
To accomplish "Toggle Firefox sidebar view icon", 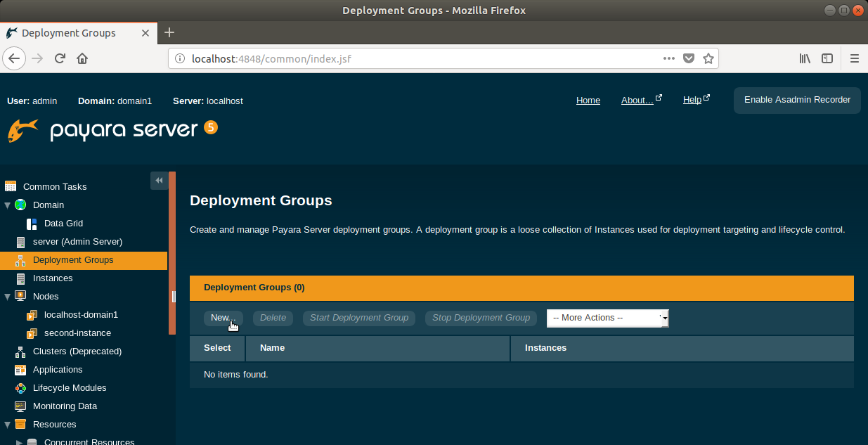I will tap(828, 58).
